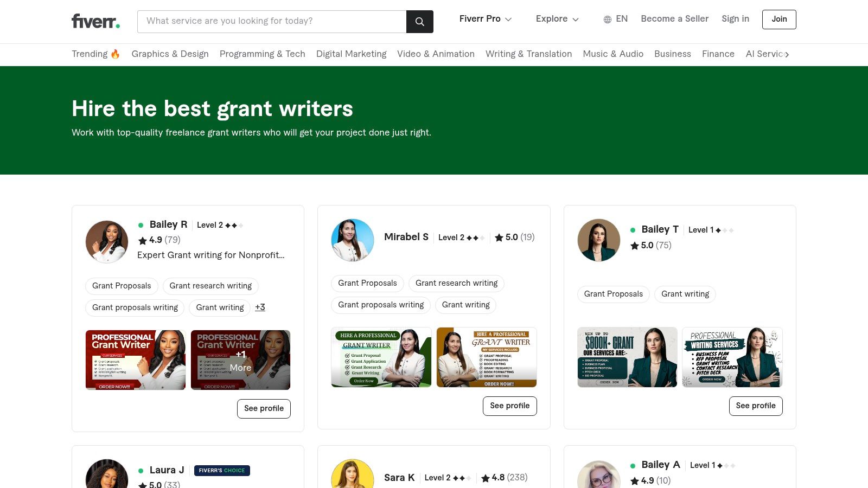868x488 pixels.
Task: Click the star rating of Bailey R
Action: tap(159, 240)
